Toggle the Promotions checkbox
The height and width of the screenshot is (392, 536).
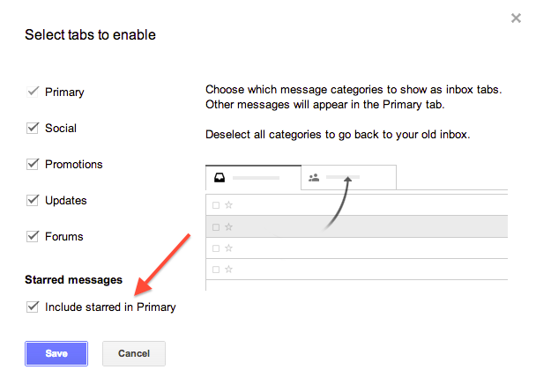pyautogui.click(x=33, y=164)
